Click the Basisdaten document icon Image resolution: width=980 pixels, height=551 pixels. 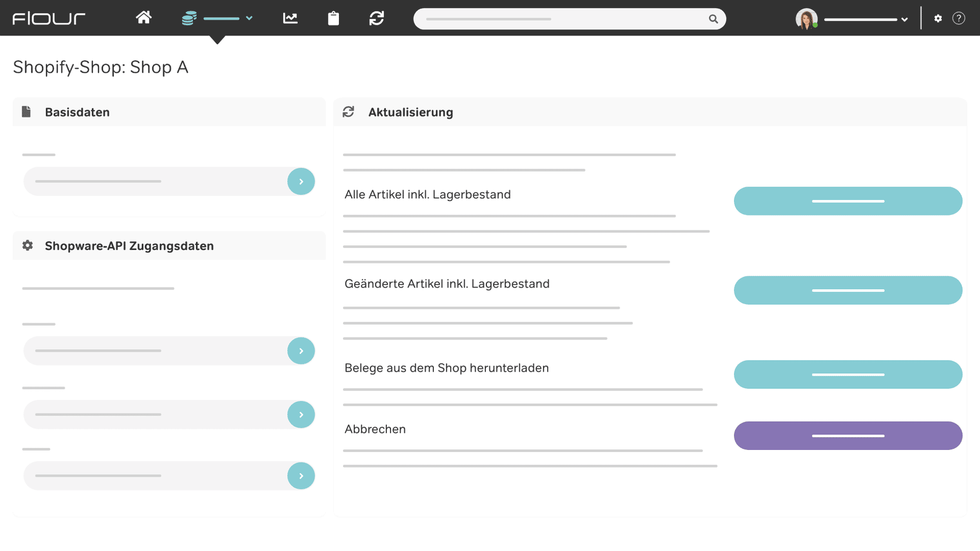coord(26,112)
